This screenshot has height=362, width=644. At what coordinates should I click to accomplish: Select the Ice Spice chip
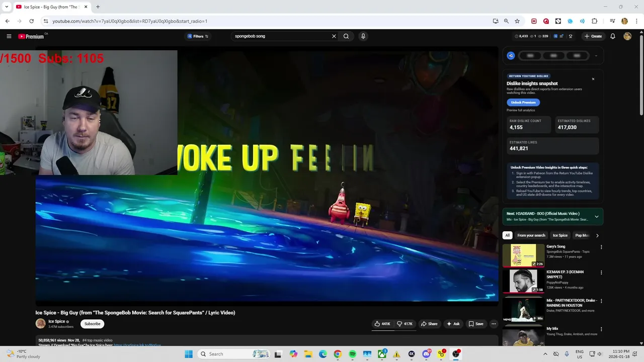[x=560, y=235]
